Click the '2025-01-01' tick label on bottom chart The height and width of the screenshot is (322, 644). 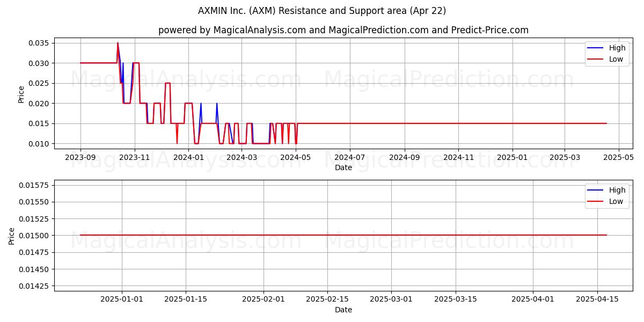[x=122, y=300]
